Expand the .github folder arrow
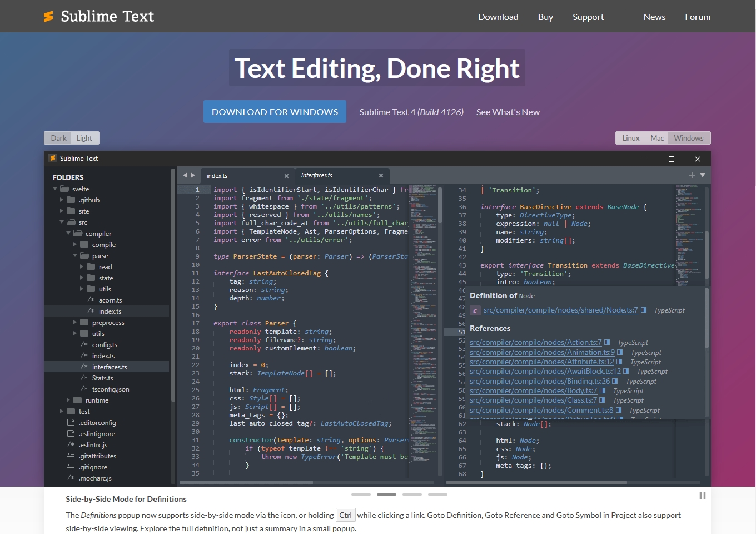The height and width of the screenshot is (534, 756). [x=62, y=200]
